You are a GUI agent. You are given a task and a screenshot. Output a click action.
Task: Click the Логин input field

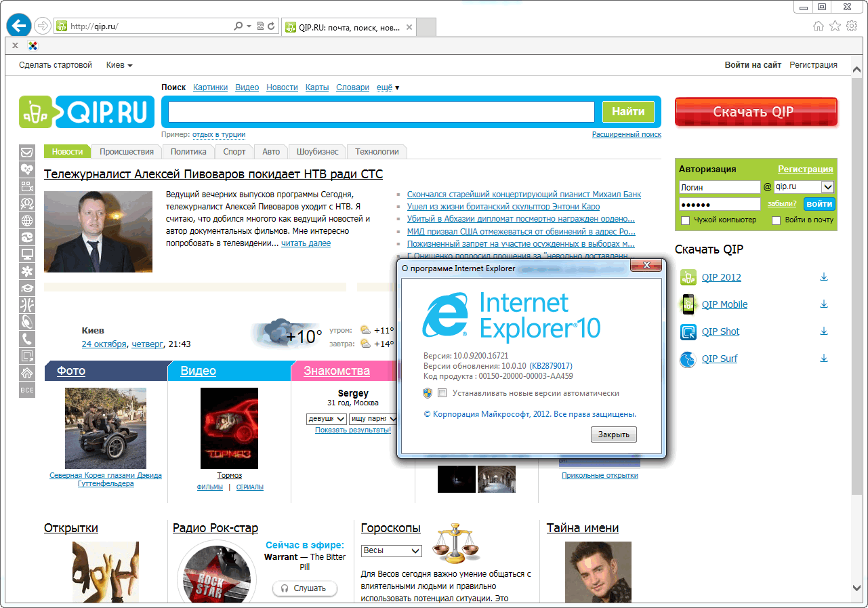pos(720,186)
